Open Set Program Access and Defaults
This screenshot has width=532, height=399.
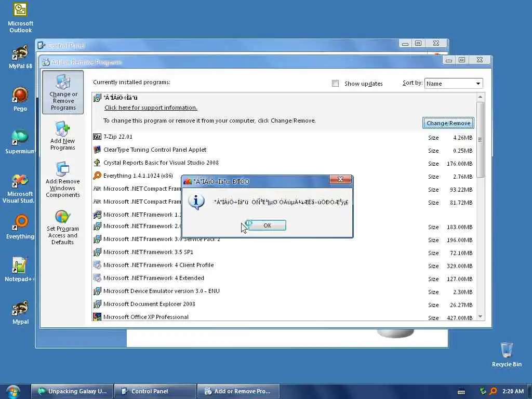pos(63,228)
